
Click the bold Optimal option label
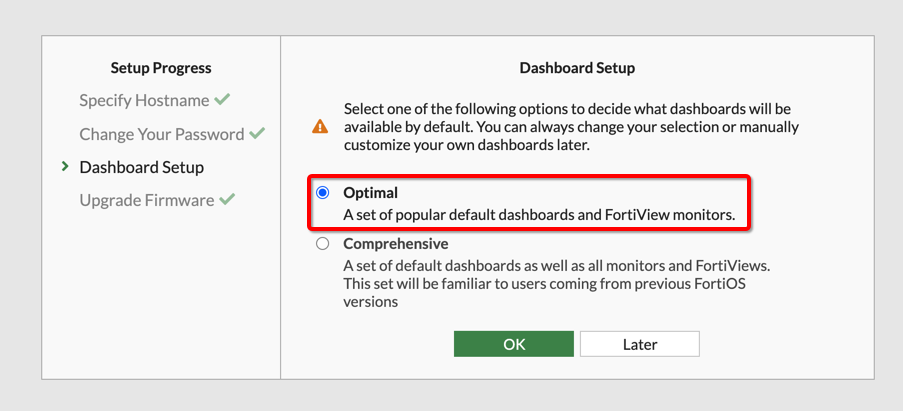click(x=371, y=192)
